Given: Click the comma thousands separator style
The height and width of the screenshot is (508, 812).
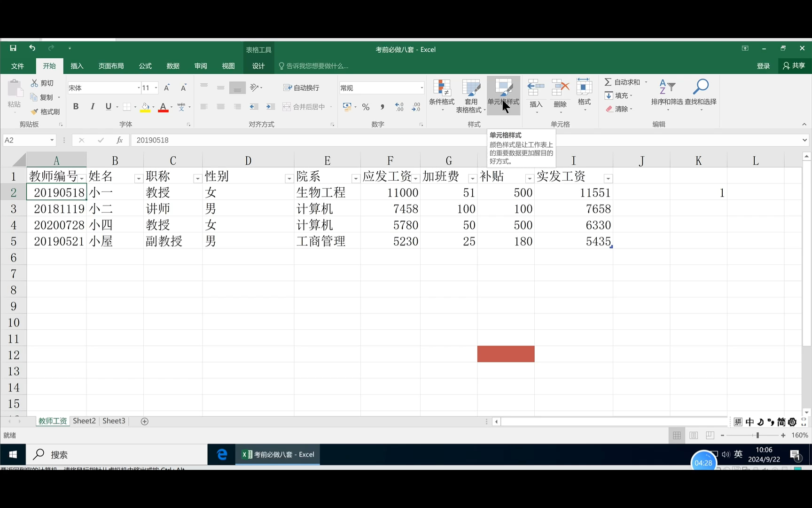Looking at the screenshot, I should click(382, 107).
